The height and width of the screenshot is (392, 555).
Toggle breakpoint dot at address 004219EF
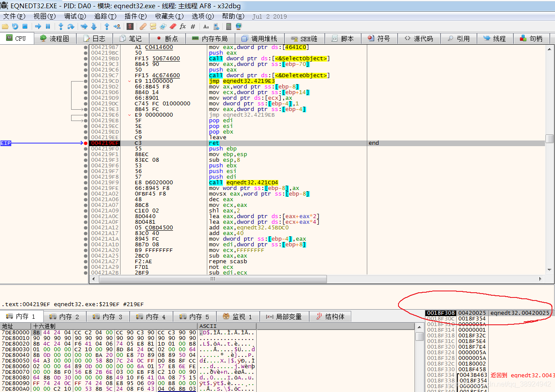86,143
